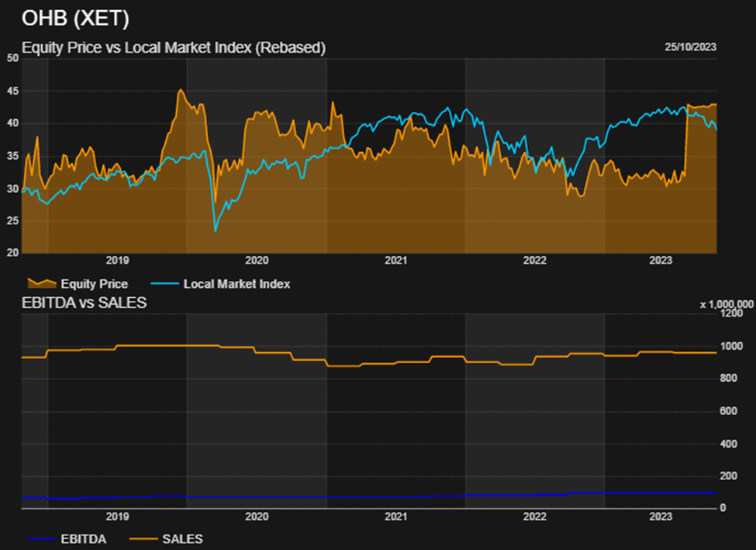Click the 45 value on the price axis
The image size is (756, 550).
pos(13,92)
